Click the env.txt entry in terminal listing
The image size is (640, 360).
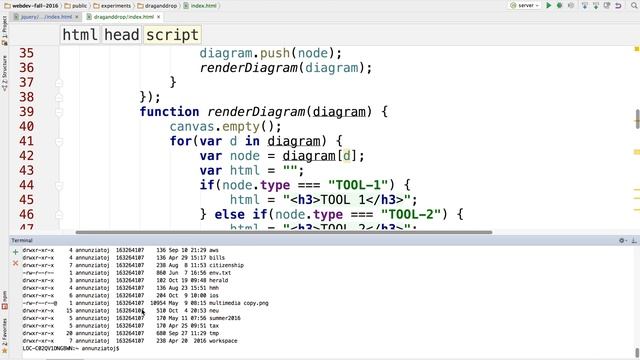click(220, 273)
